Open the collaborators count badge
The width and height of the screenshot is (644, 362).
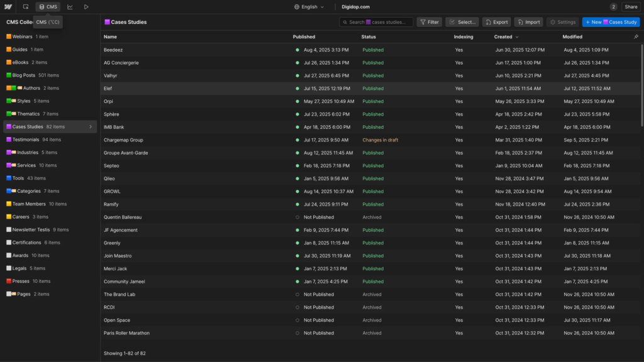point(613,7)
